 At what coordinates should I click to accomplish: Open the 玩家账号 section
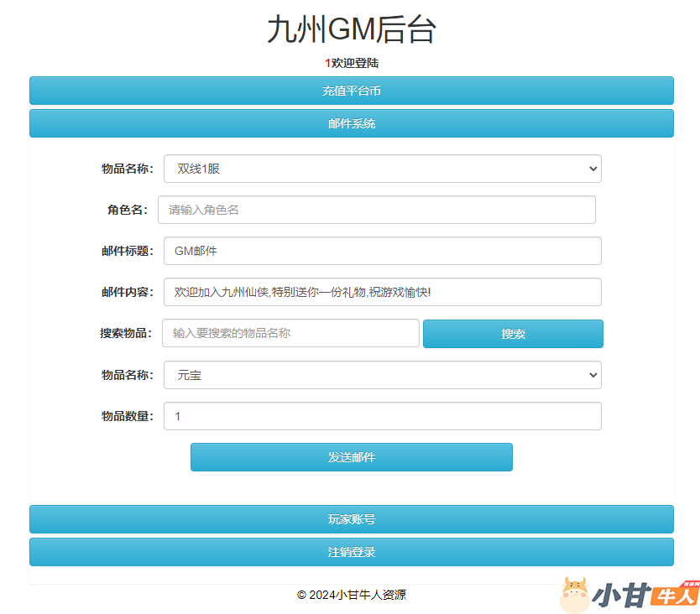351,519
